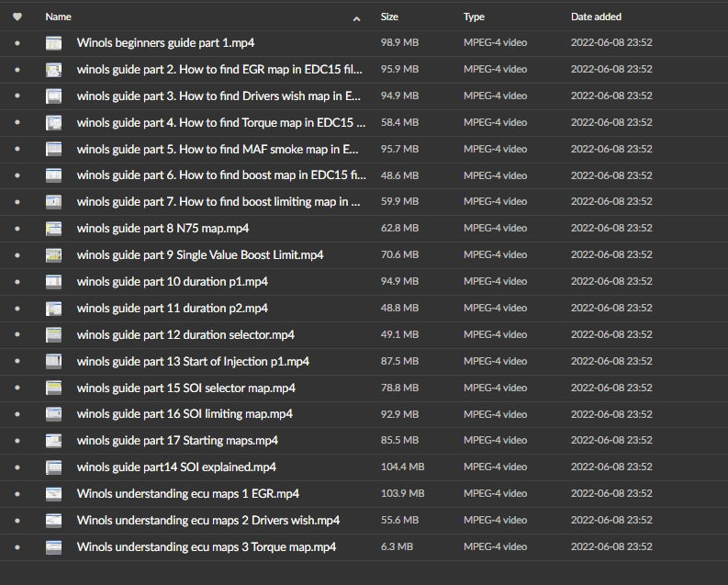This screenshot has width=728, height=585.
Task: Sort files by Date added column
Action: [596, 17]
